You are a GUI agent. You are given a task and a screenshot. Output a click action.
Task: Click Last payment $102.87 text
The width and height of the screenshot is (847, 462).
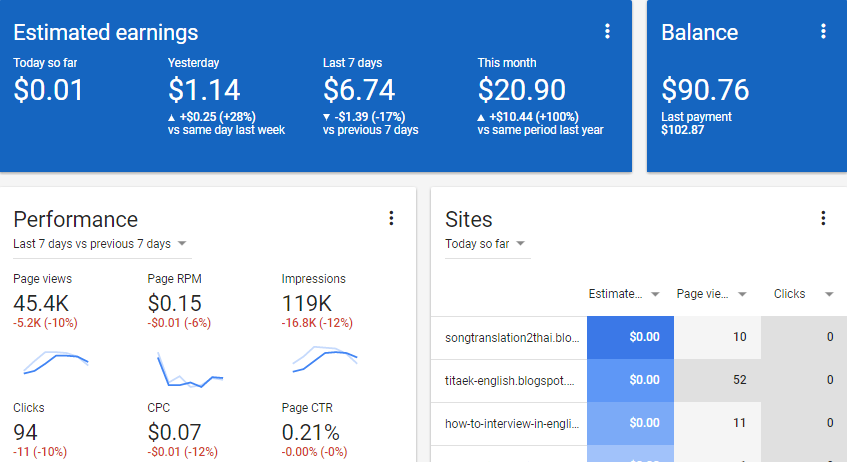coord(697,123)
